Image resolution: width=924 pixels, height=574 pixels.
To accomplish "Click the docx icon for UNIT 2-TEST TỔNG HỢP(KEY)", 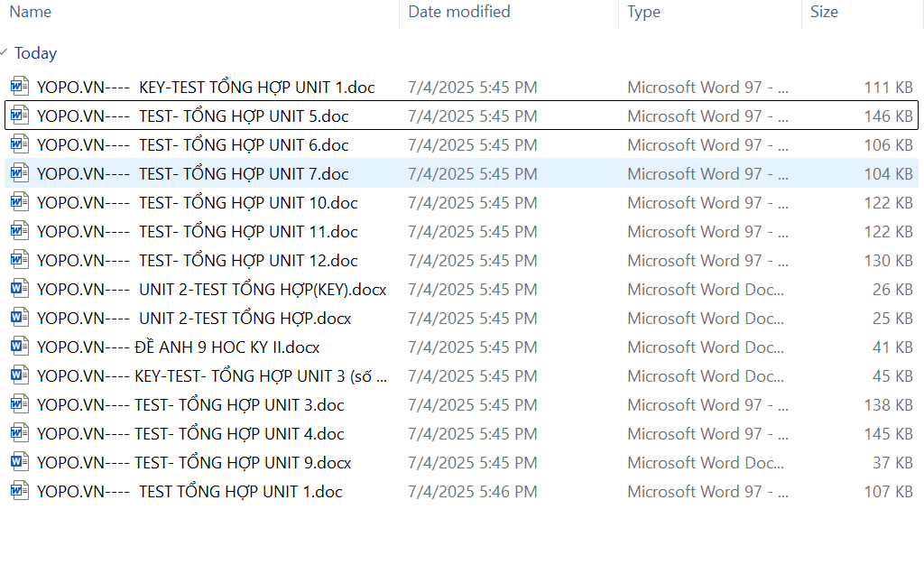I will [x=20, y=290].
